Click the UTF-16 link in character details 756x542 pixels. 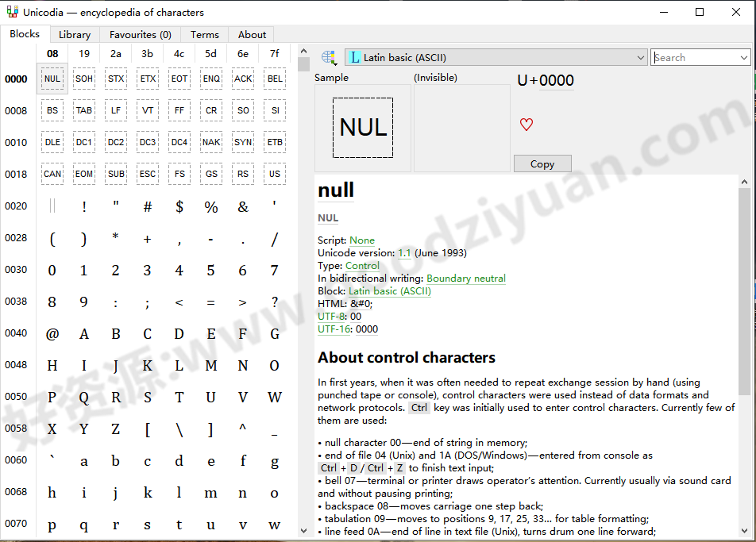334,329
